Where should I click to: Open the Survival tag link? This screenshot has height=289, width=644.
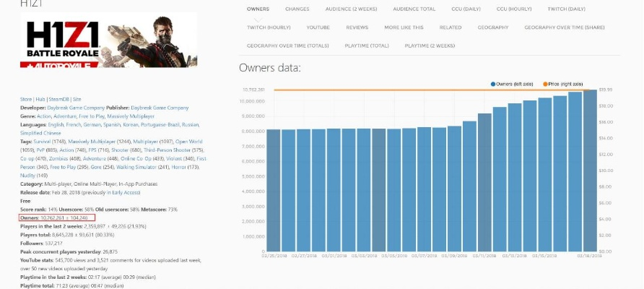point(41,140)
